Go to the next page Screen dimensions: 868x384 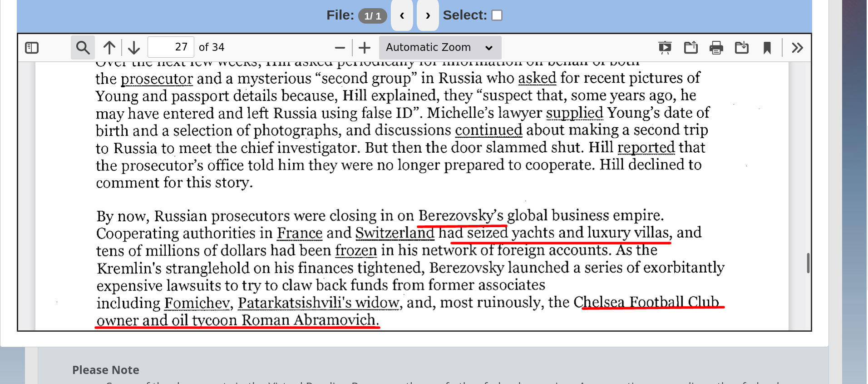[x=134, y=47]
